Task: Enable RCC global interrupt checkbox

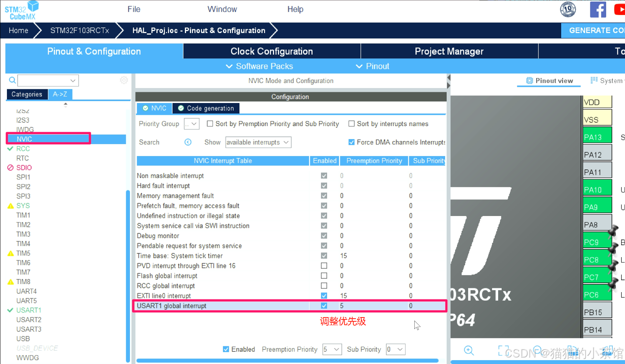Action: point(324,286)
